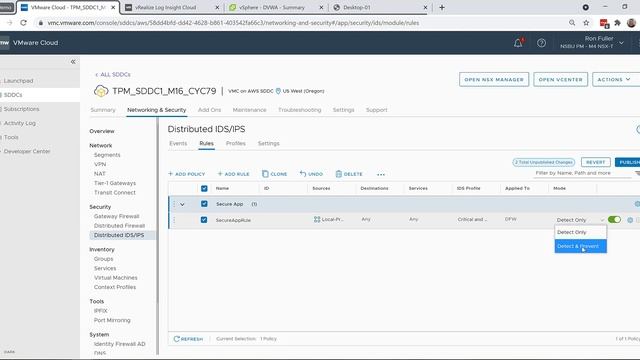Bookmark this page with the star
The image size is (640, 360).
[586, 23]
